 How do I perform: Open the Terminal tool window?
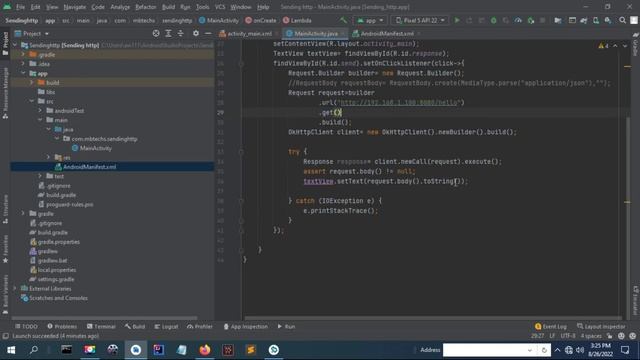(101, 327)
